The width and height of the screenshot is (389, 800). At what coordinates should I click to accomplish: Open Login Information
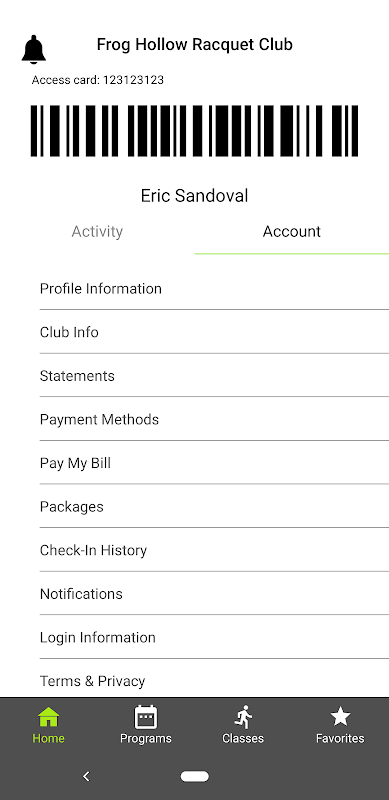pos(214,637)
